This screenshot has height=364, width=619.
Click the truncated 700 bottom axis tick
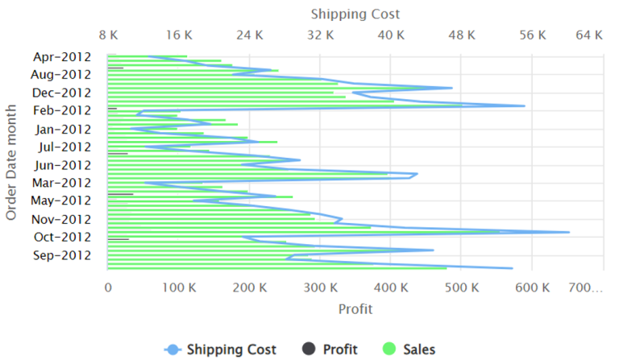585,287
